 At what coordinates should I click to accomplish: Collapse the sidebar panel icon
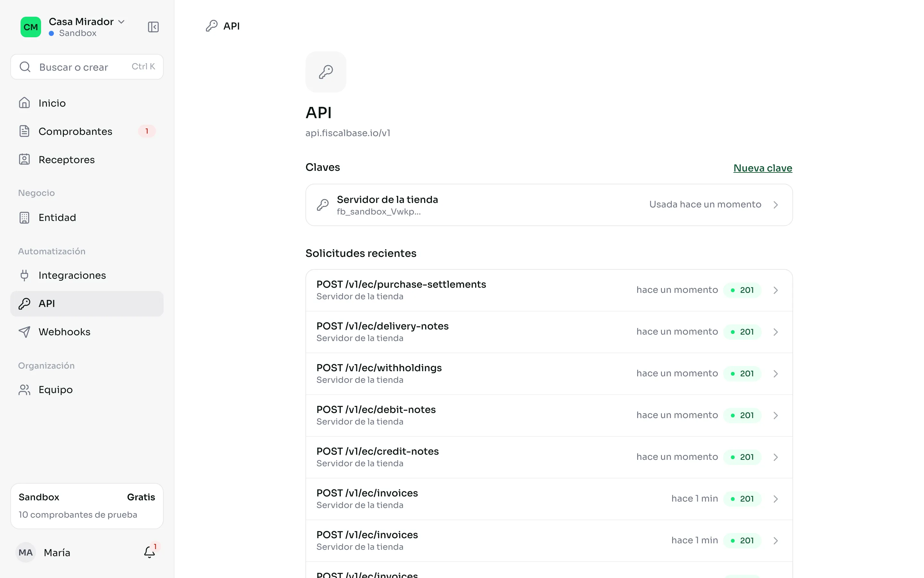[x=153, y=27]
